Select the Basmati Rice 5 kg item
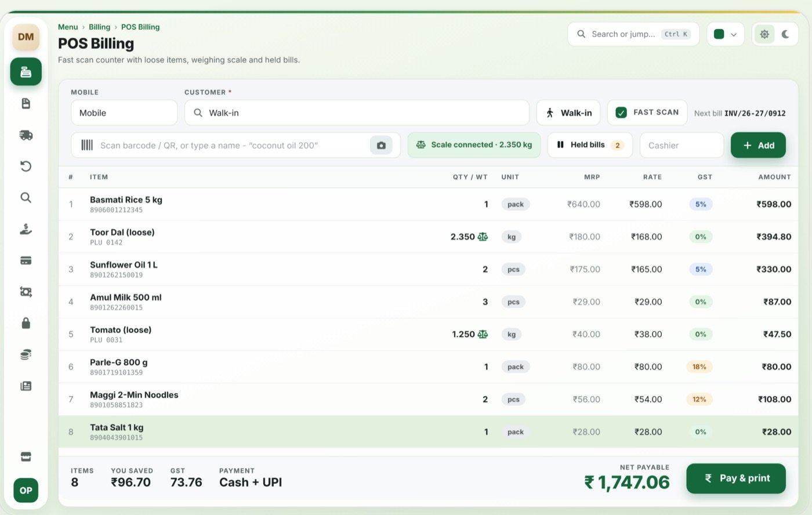 click(428, 204)
